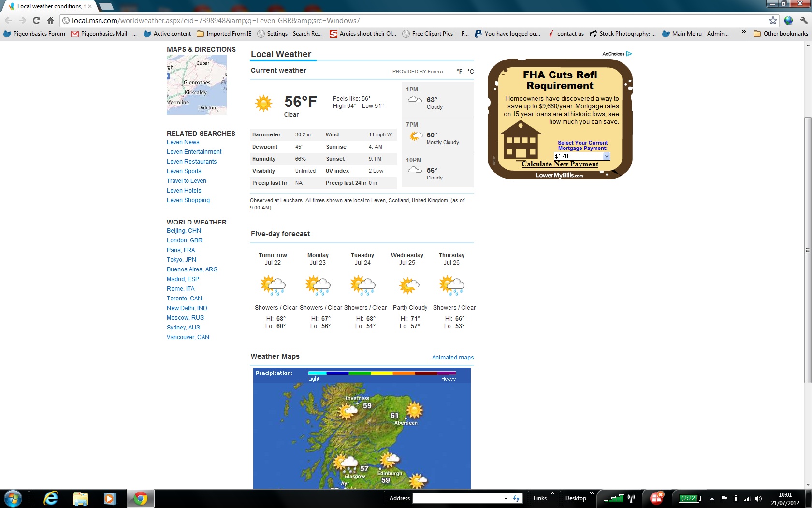
Task: Click the browser Back arrow
Action: [x=9, y=20]
